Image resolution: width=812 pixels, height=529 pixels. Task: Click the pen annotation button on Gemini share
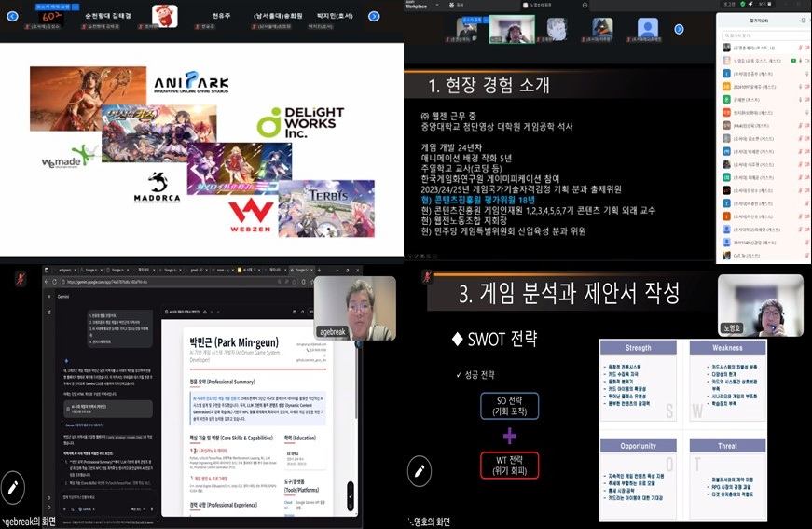(12, 487)
